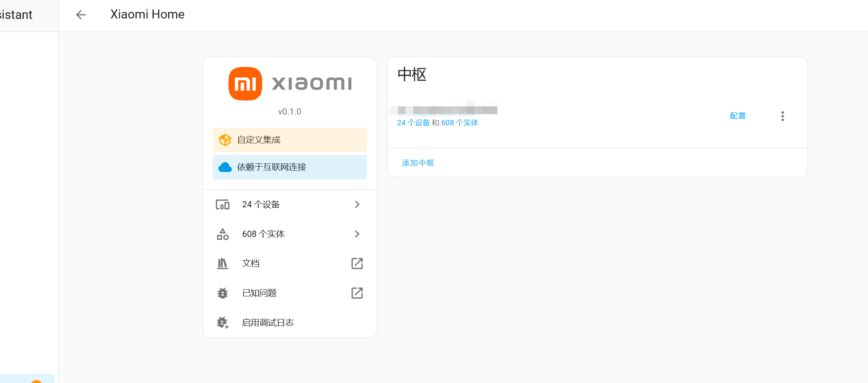Select the 24 个设备 list row
Image resolution: width=868 pixels, height=383 pixels.
point(290,204)
